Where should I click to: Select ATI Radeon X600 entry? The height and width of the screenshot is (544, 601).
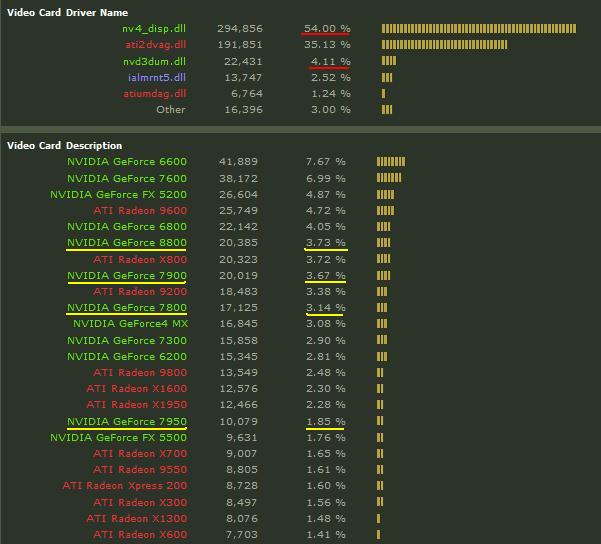coord(140,535)
